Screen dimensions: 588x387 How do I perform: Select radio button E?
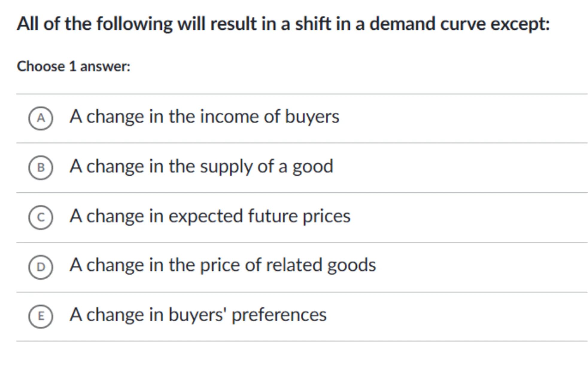41,316
